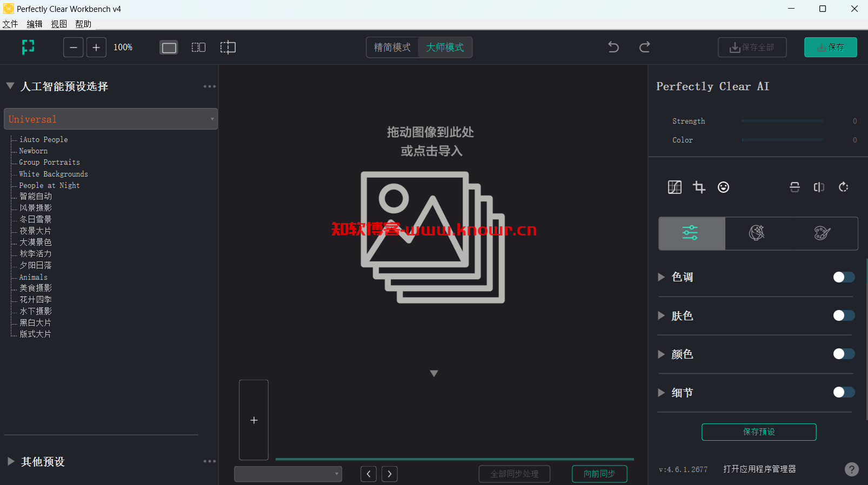Viewport: 868px width, 485px height.
Task: Collapse the filmstrip with down triangle
Action: click(433, 374)
